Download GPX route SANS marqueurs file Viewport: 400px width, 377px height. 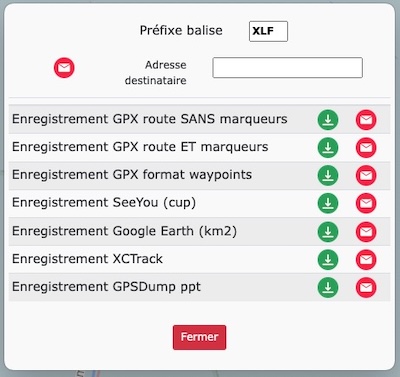[328, 120]
